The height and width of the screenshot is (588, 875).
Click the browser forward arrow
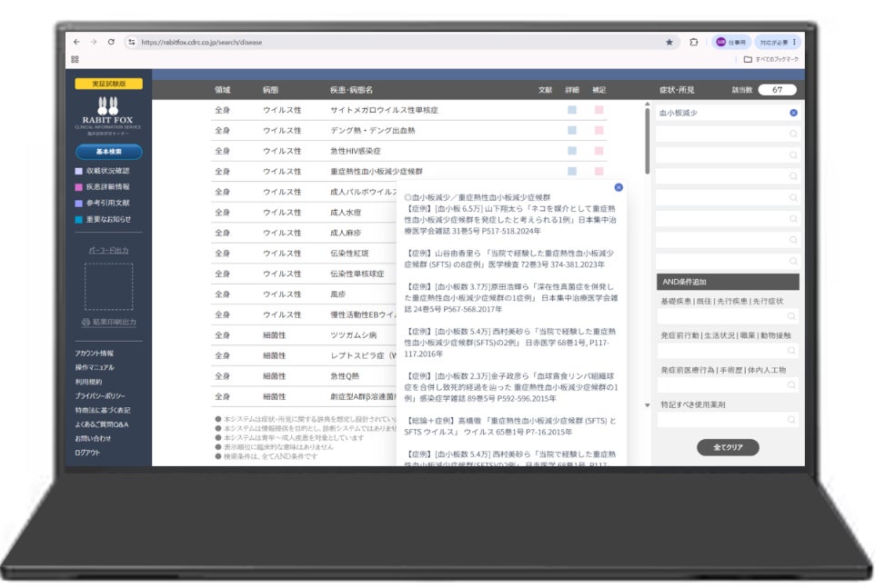(93, 42)
